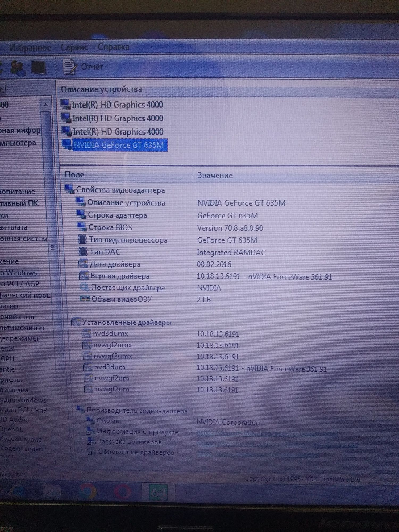Click the Значение column header
399x532 pixels.
[x=215, y=176]
